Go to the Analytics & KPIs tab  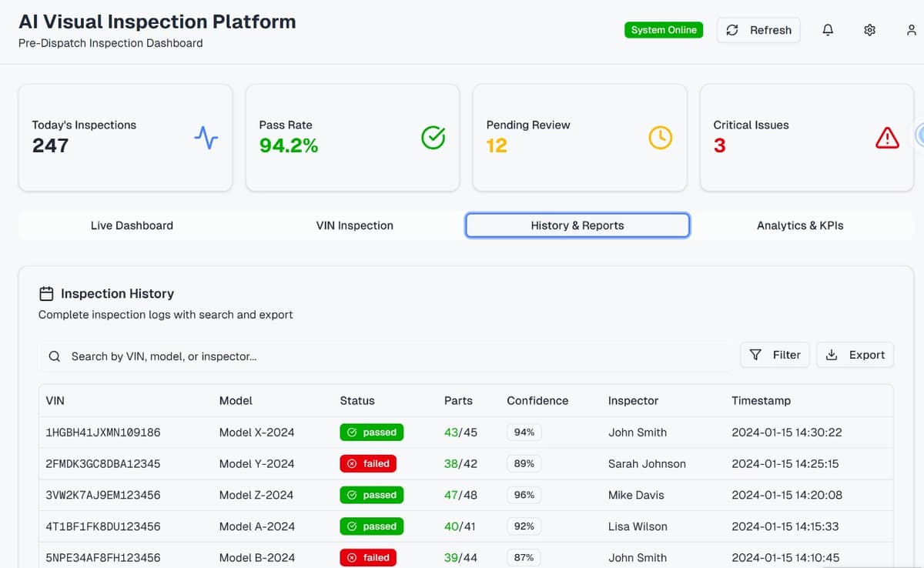[800, 226]
